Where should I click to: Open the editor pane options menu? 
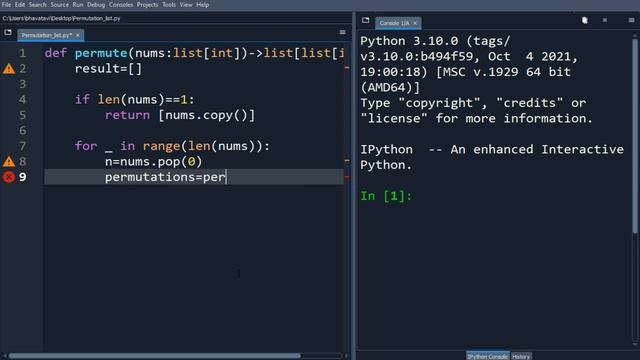(342, 32)
